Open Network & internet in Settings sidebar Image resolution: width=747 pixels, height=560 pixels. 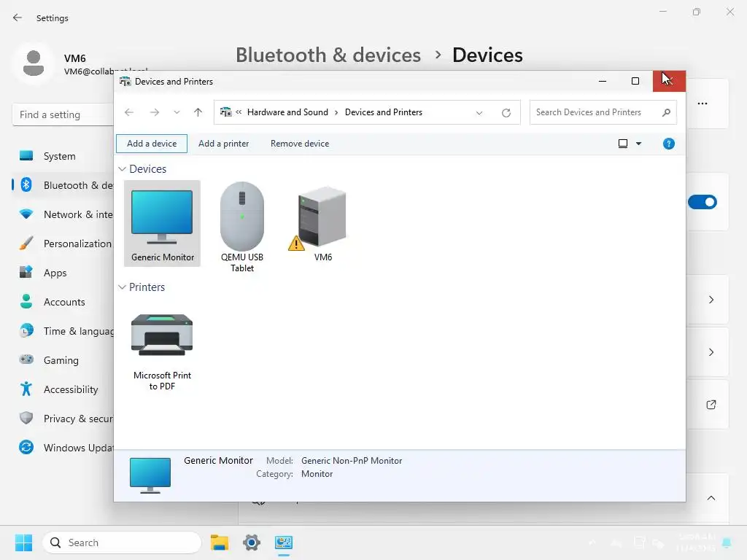tap(63, 214)
